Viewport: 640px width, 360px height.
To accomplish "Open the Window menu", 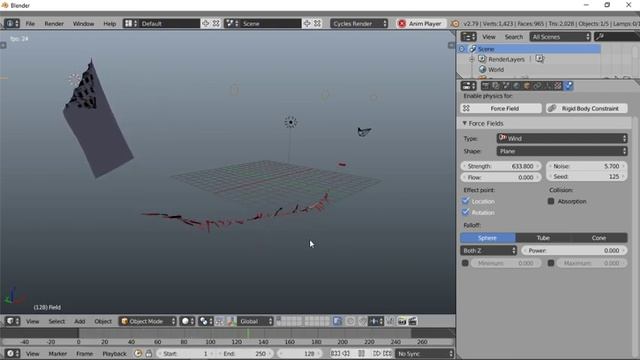I will 83,24.
